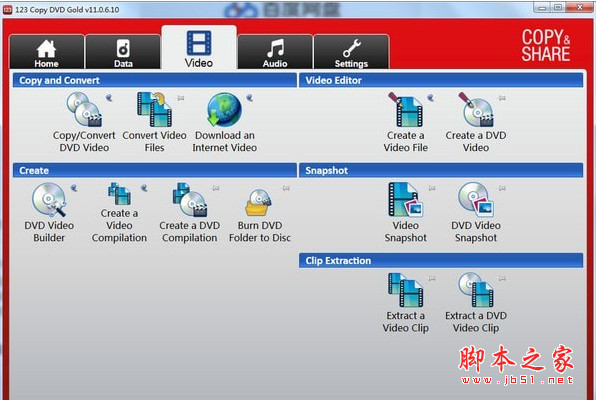Open Download an Internet Video
Viewport: 596px width, 400px height.
[224, 122]
